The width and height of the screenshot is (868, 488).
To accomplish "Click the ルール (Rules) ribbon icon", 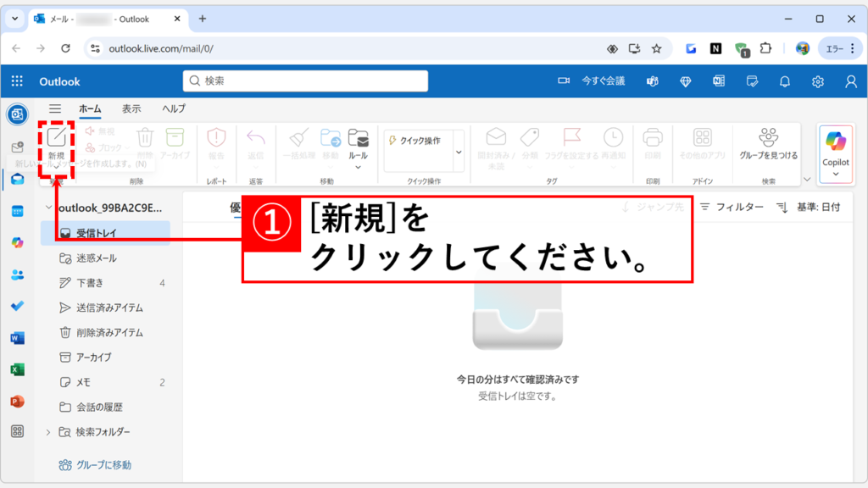I will point(359,139).
